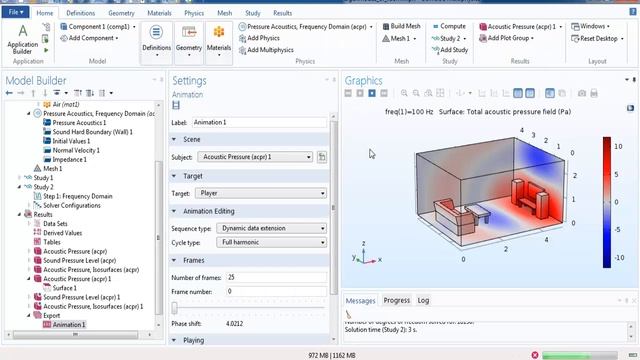Image resolution: width=640 pixels, height=360 pixels.
Task: Open the Definitions ribbon tab
Action: tap(80, 13)
